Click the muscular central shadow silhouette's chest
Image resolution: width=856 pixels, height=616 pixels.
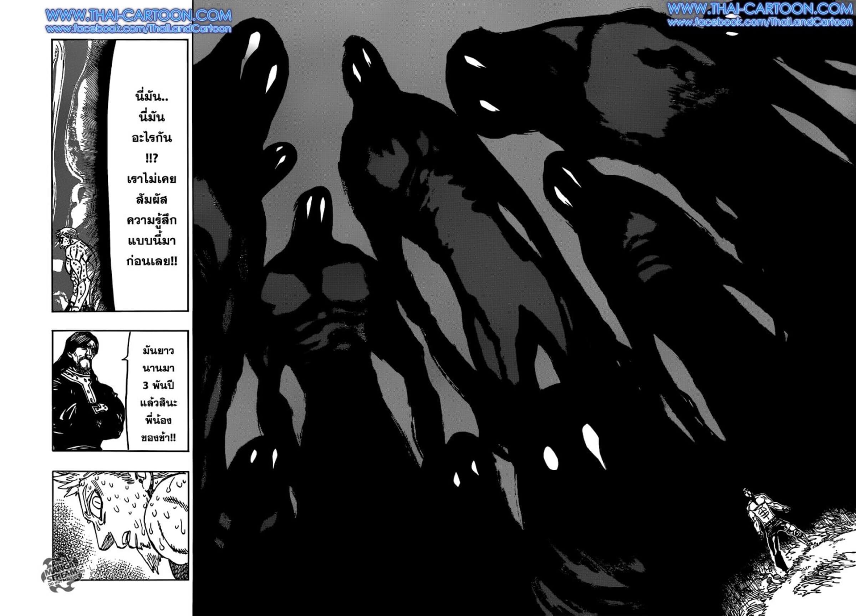pos(316,287)
